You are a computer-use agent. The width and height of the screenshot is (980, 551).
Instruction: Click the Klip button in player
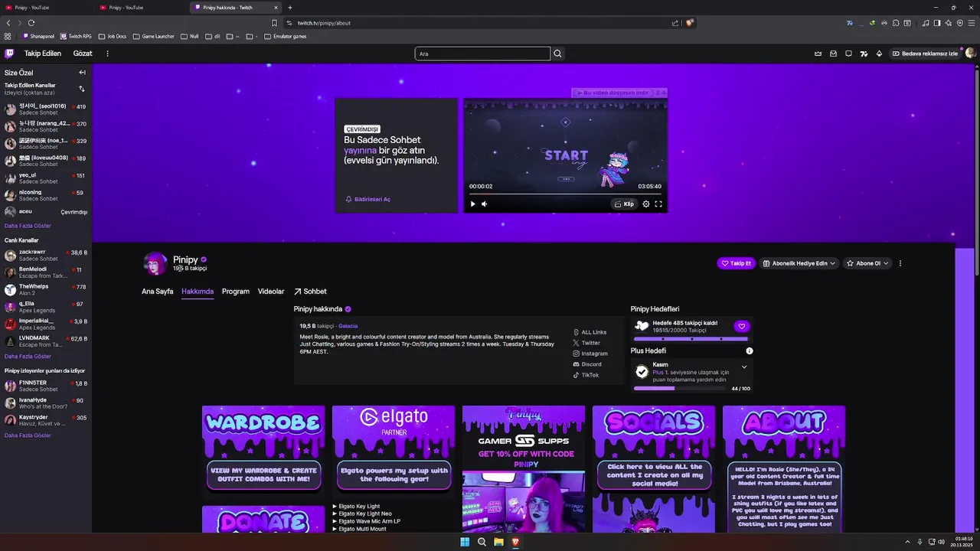pos(625,204)
